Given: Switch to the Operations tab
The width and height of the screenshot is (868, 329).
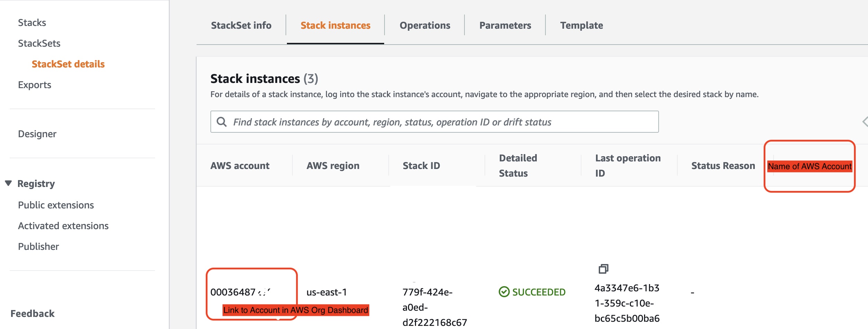Looking at the screenshot, I should pyautogui.click(x=425, y=25).
